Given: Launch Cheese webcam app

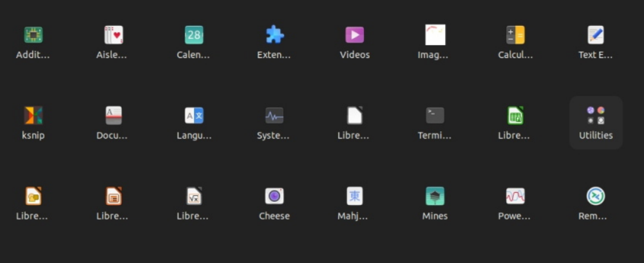Looking at the screenshot, I should [x=274, y=196].
